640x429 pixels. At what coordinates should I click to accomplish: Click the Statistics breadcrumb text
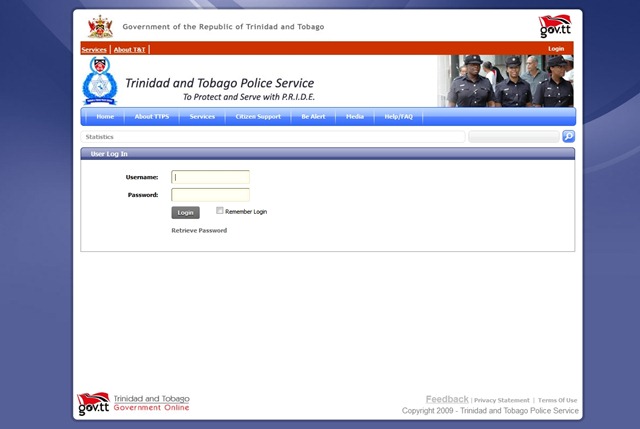100,137
